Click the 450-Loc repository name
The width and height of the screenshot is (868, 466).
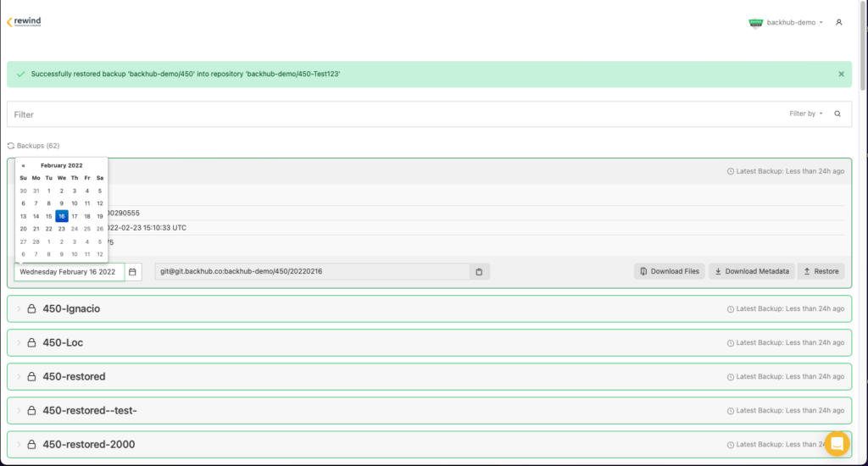pyautogui.click(x=63, y=342)
